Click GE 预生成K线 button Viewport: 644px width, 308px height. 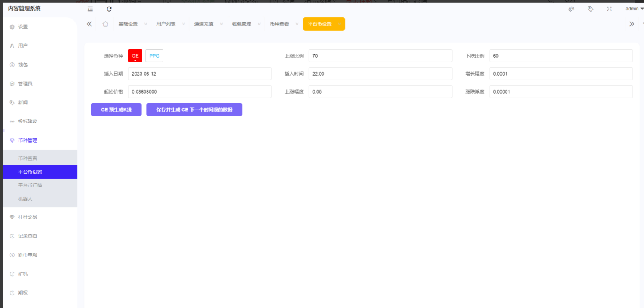pyautogui.click(x=116, y=110)
